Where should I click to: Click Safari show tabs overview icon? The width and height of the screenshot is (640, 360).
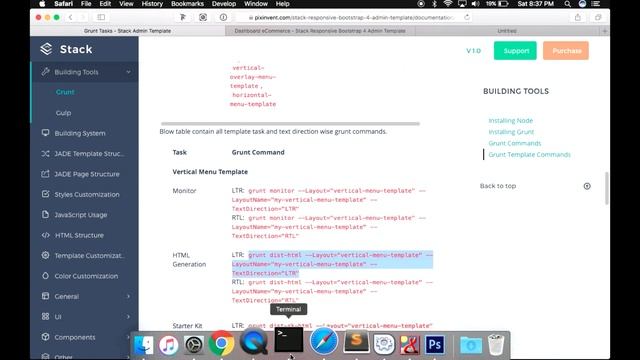click(x=598, y=17)
